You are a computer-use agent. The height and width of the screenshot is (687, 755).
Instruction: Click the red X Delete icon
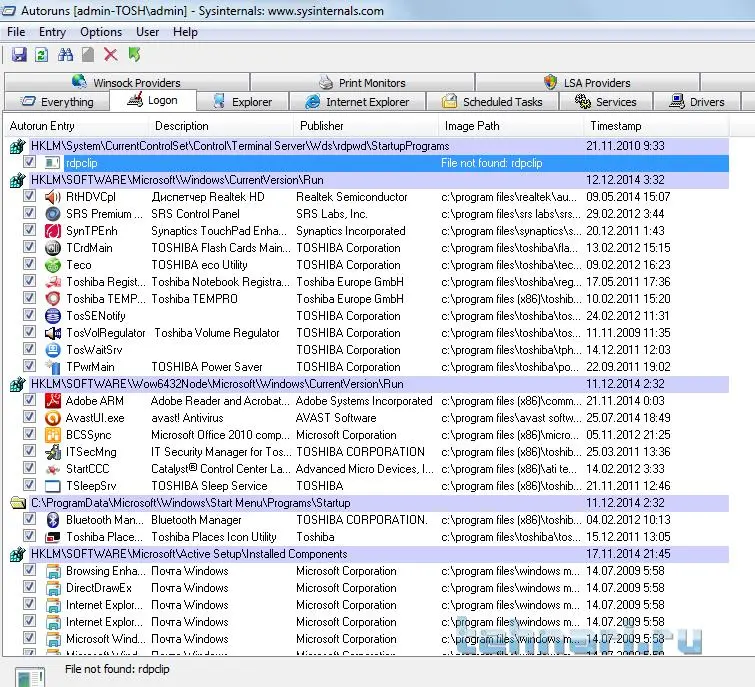coord(111,55)
